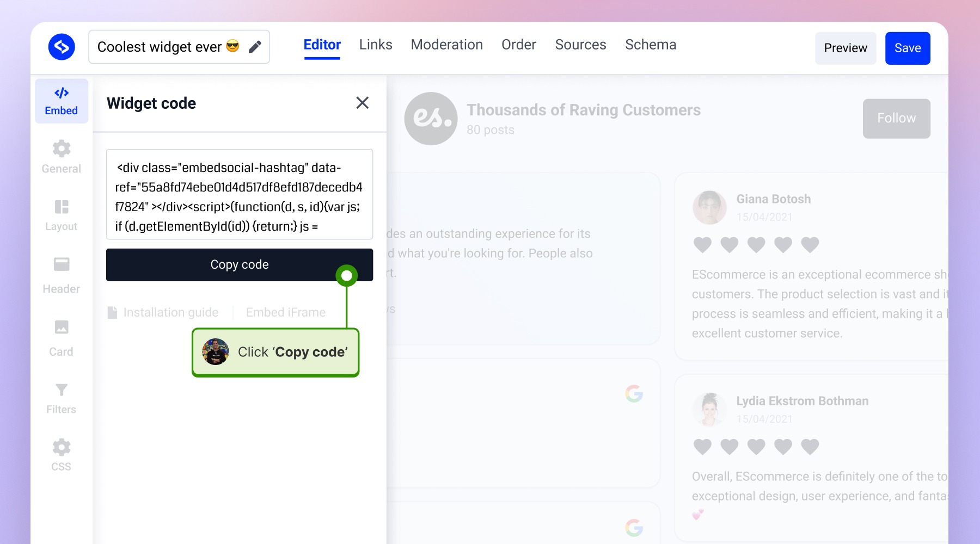Click Giana Botosh's profile avatar
The height and width of the screenshot is (544, 980).
[709, 207]
